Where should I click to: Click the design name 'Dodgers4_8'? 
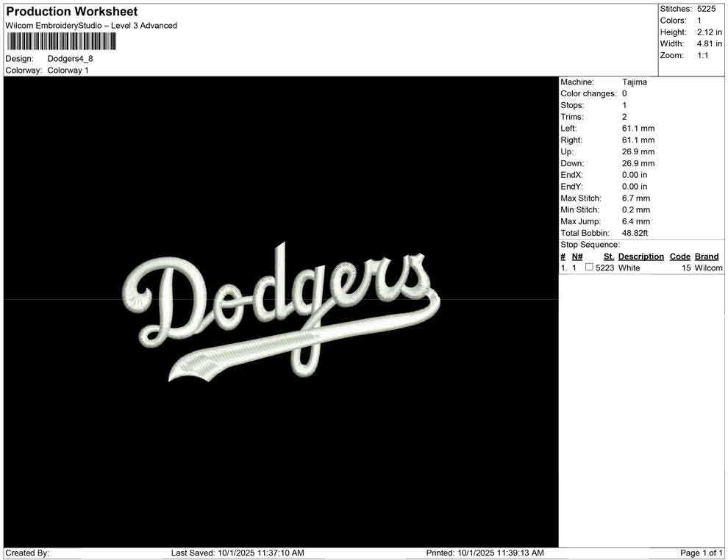(70, 59)
